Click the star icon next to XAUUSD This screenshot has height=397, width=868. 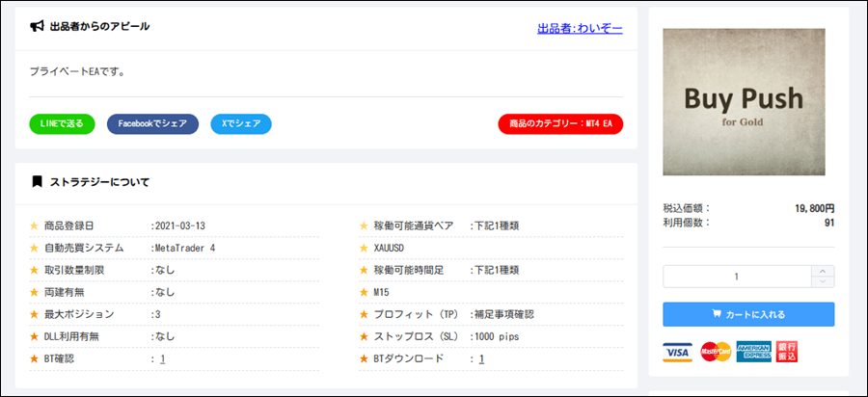coord(365,248)
